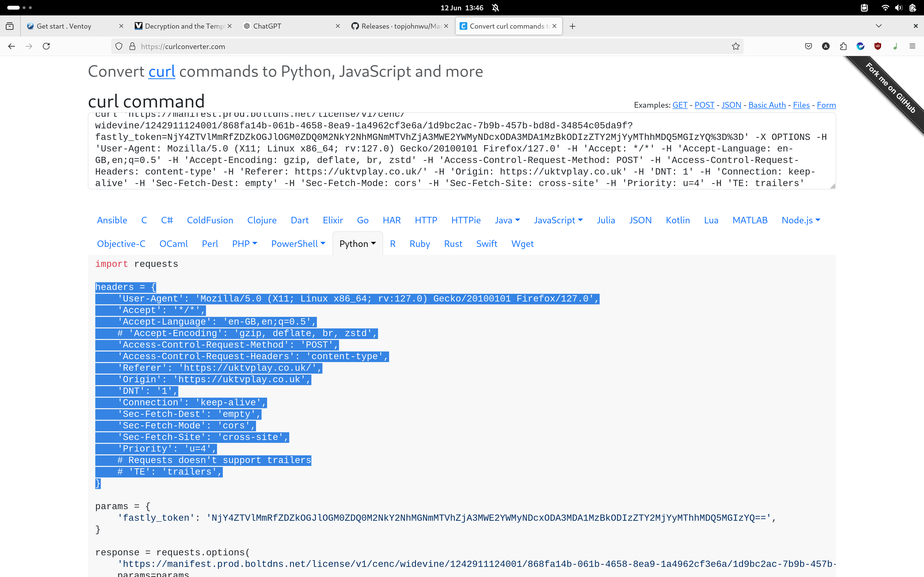This screenshot has height=577, width=924.
Task: Expand the Node.js language dropdown
Action: pyautogui.click(x=801, y=220)
